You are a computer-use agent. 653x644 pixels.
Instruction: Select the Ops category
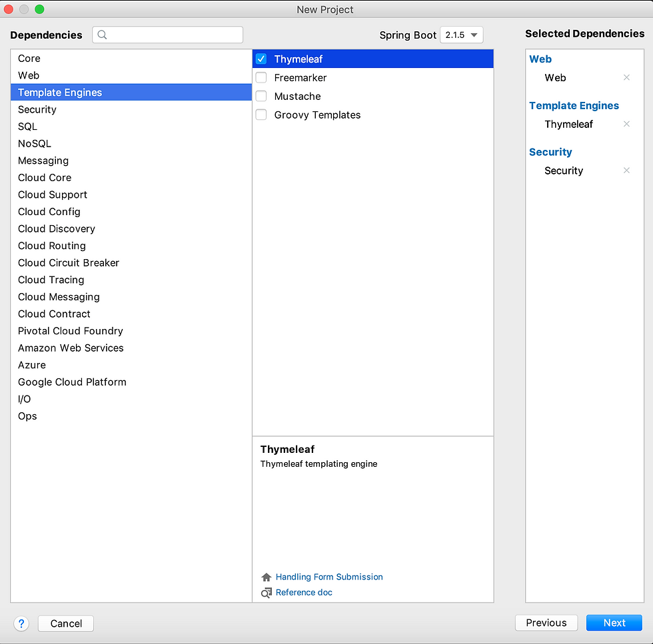coord(131,417)
